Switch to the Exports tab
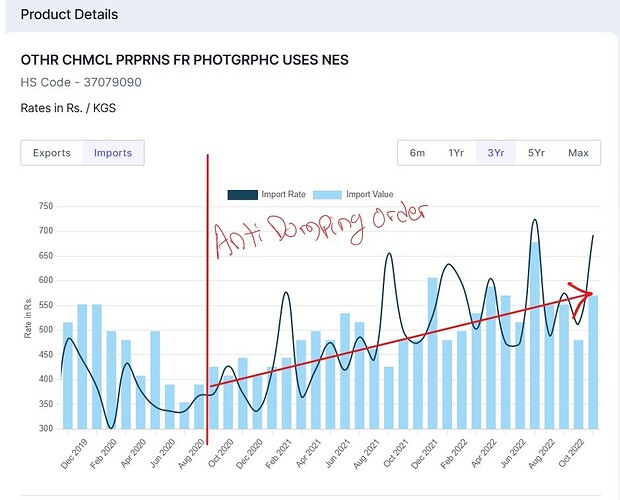 (52, 153)
